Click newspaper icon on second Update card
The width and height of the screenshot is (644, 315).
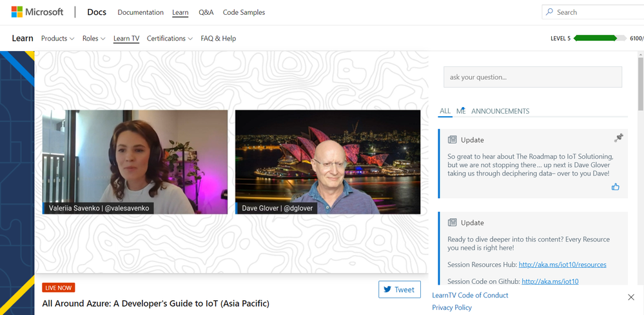(x=452, y=223)
